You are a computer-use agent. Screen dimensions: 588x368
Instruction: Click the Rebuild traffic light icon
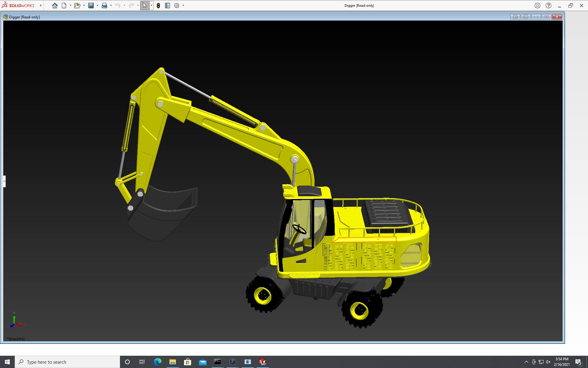click(158, 6)
